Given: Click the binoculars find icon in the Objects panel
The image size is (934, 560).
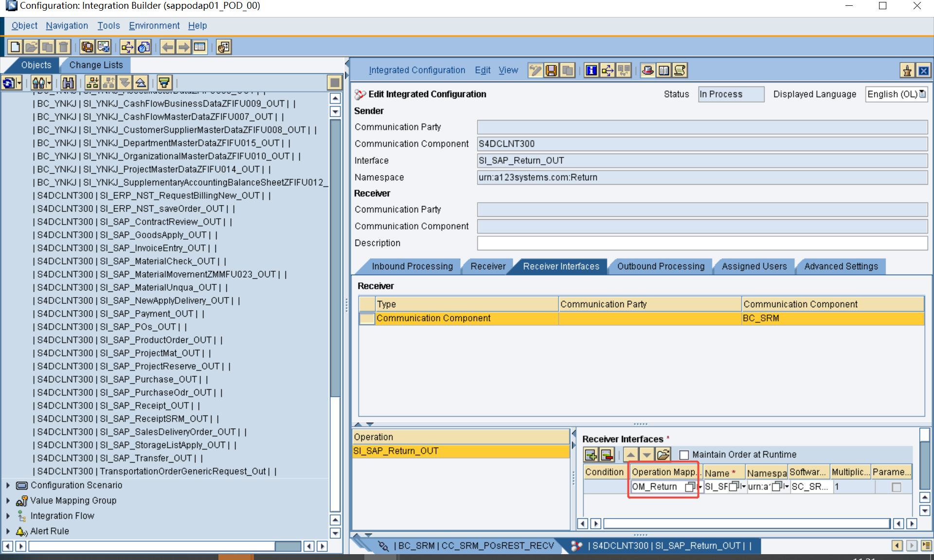Looking at the screenshot, I should (x=68, y=83).
